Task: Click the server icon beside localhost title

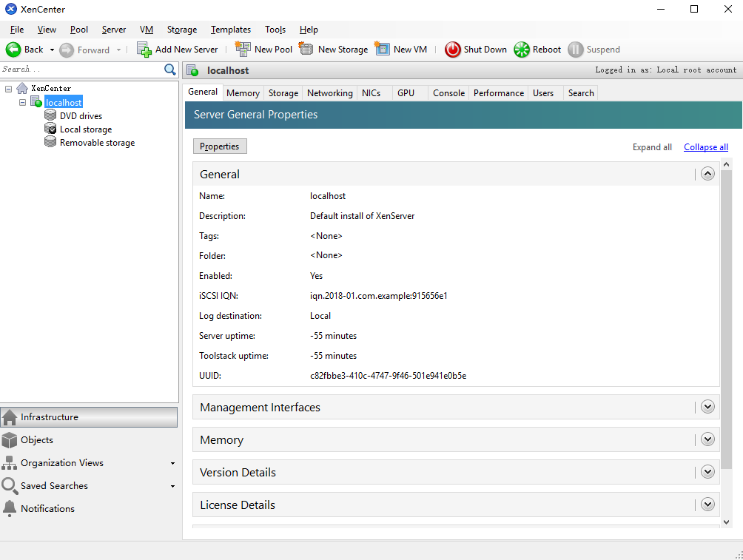Action: coord(193,70)
